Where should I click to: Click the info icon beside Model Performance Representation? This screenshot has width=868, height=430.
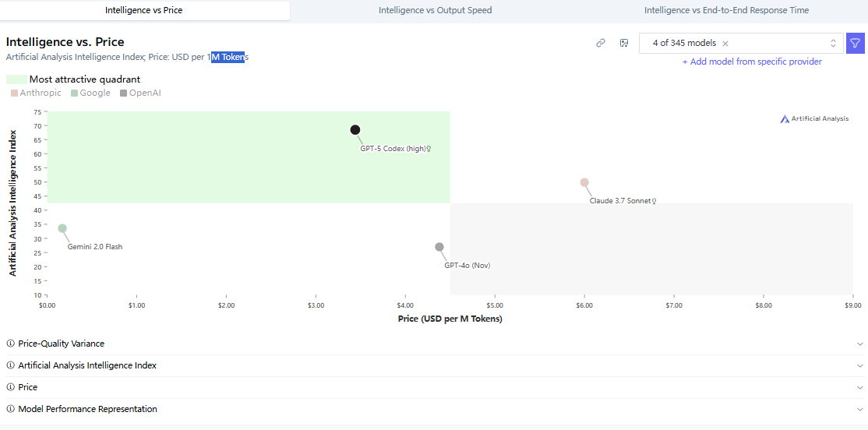10,410
